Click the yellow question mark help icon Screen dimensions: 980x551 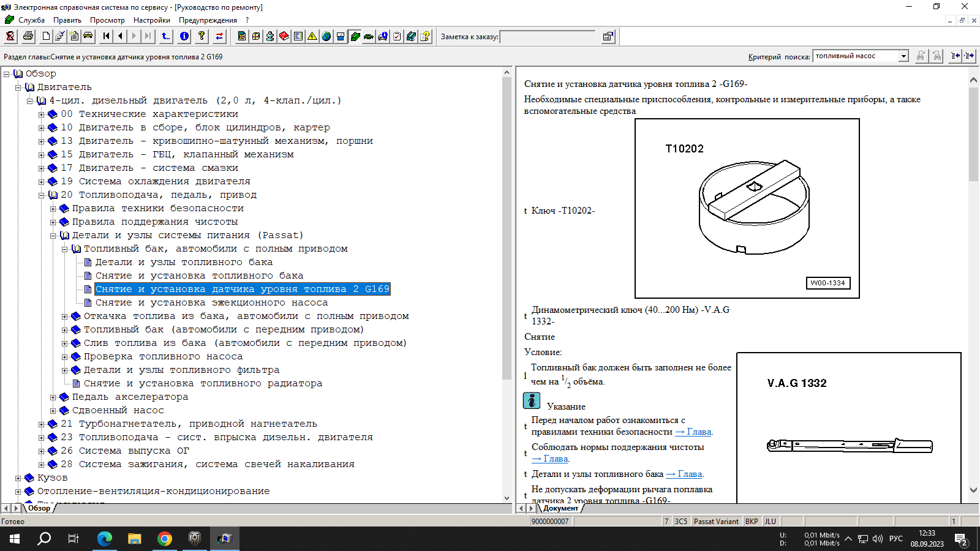pos(202,36)
